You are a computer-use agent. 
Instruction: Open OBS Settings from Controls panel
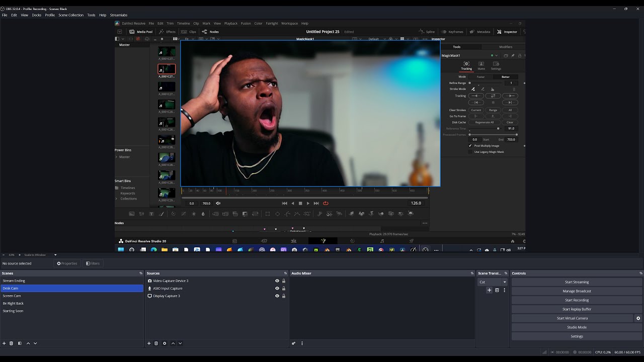click(x=577, y=336)
